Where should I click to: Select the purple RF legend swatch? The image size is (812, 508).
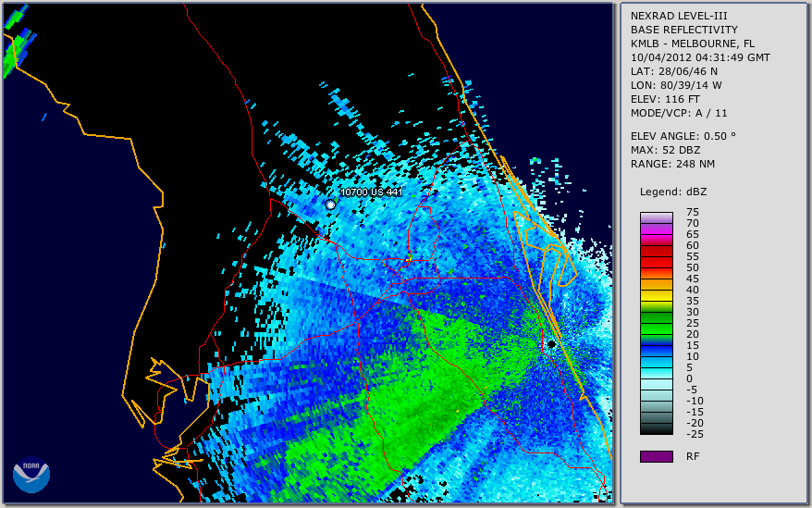click(x=656, y=456)
